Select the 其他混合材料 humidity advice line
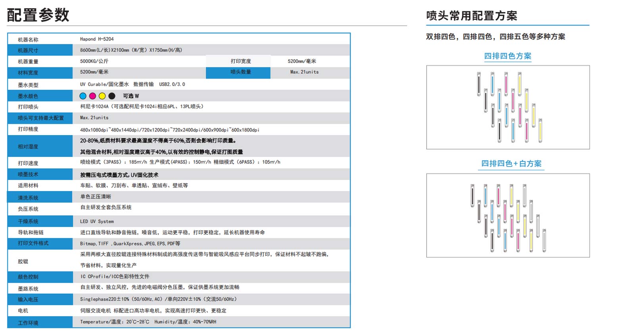The image size is (644, 333). [x=161, y=152]
